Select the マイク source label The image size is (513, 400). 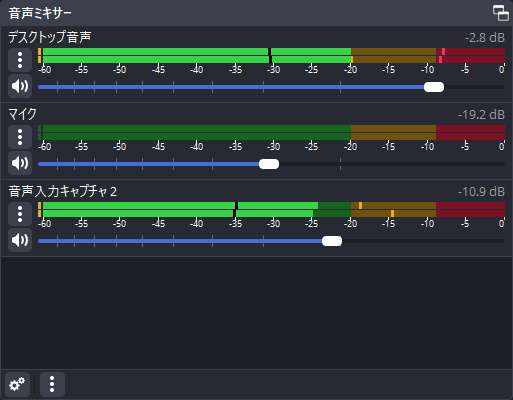22,114
